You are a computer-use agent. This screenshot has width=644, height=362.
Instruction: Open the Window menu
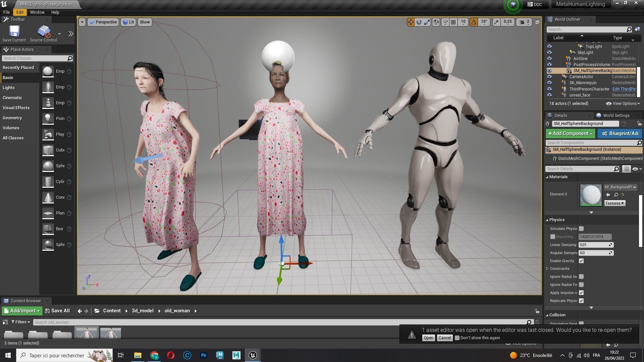[37, 12]
